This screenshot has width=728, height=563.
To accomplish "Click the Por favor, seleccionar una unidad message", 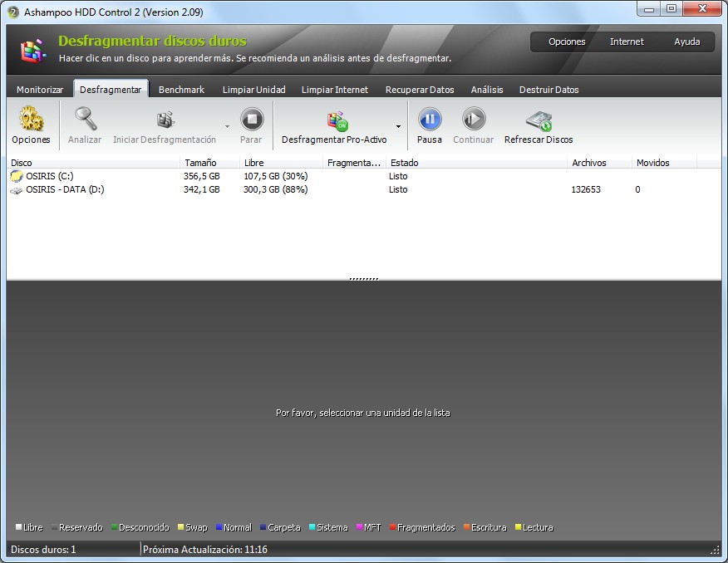I will 363,413.
